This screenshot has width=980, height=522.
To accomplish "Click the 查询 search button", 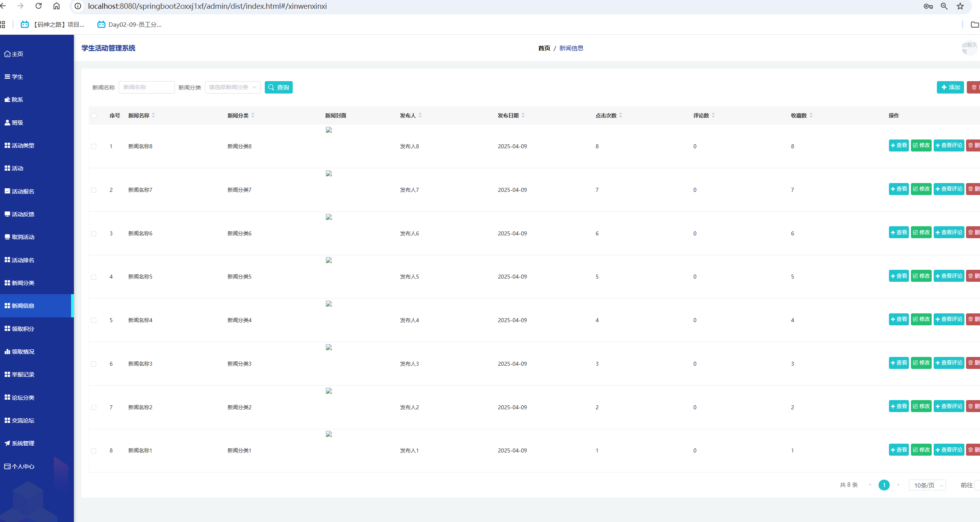I will click(x=278, y=87).
